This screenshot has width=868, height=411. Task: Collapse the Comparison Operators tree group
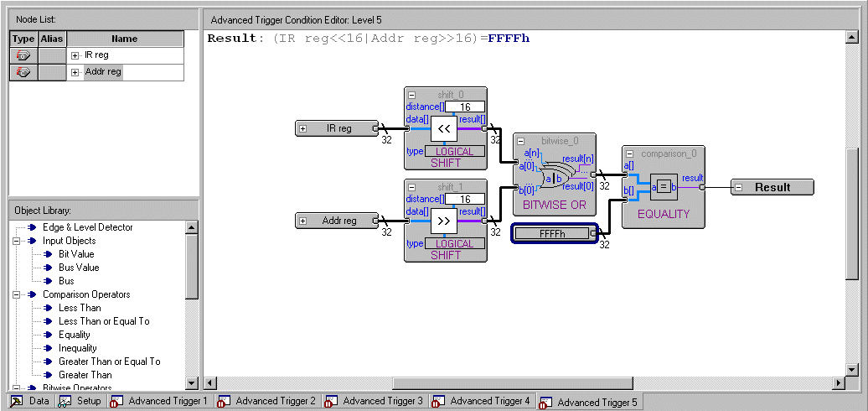18,294
